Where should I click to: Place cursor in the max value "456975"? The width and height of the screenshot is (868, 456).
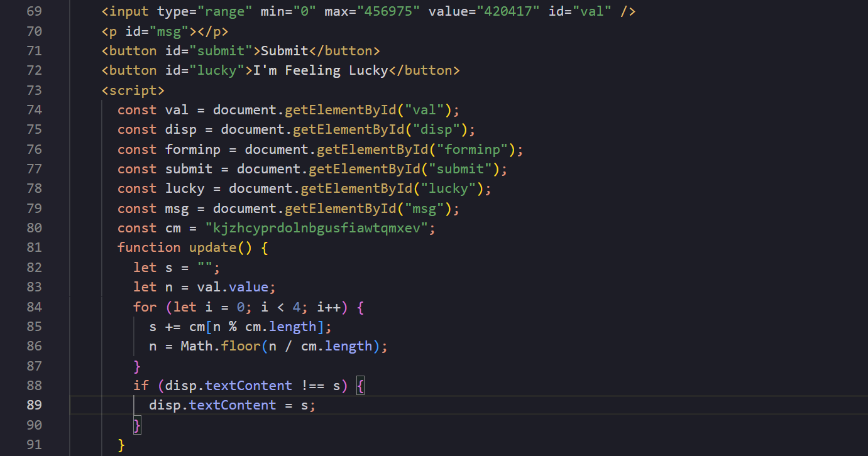[388, 11]
